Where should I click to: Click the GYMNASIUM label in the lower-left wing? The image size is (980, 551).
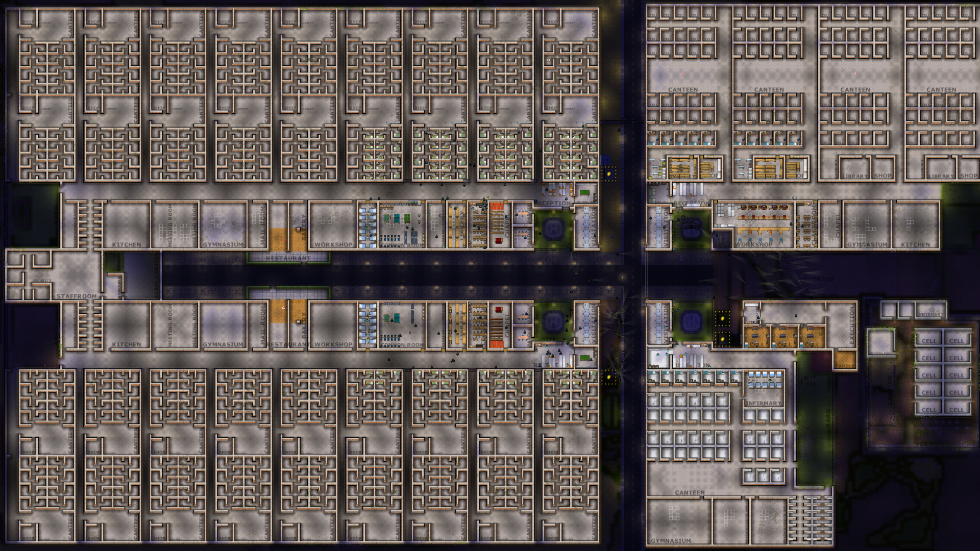[223, 344]
